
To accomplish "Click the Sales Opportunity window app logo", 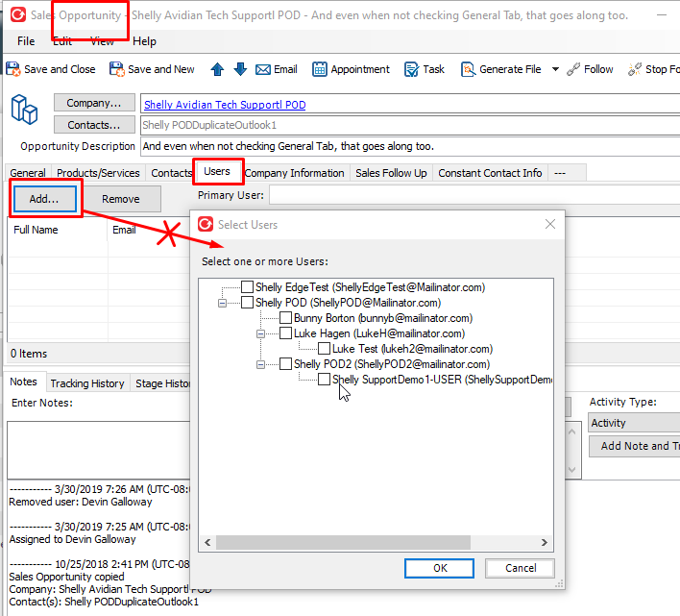I will coord(18,14).
